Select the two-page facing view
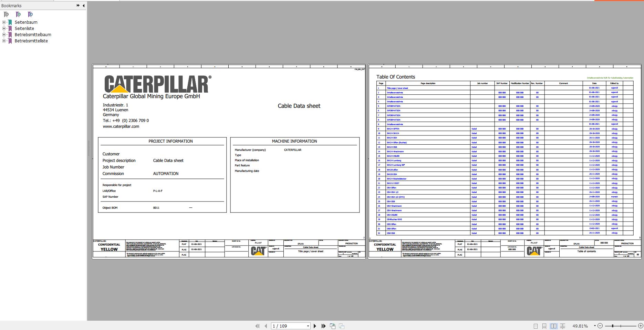Screen dimensions: 644x330 [x=553, y=326]
